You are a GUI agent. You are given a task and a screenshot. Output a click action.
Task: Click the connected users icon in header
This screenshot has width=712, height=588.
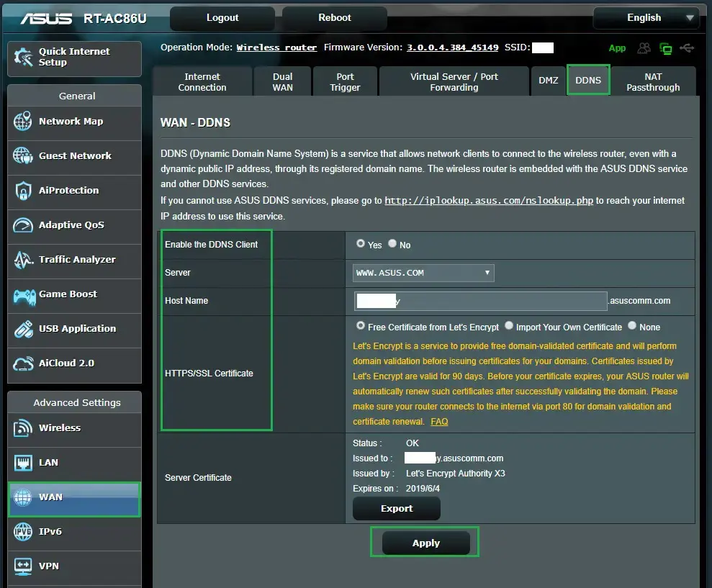[644, 48]
